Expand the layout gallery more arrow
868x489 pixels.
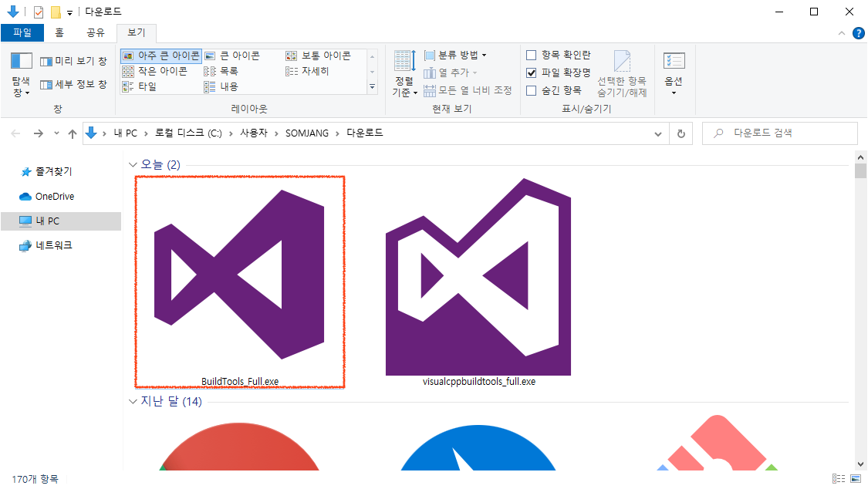372,87
